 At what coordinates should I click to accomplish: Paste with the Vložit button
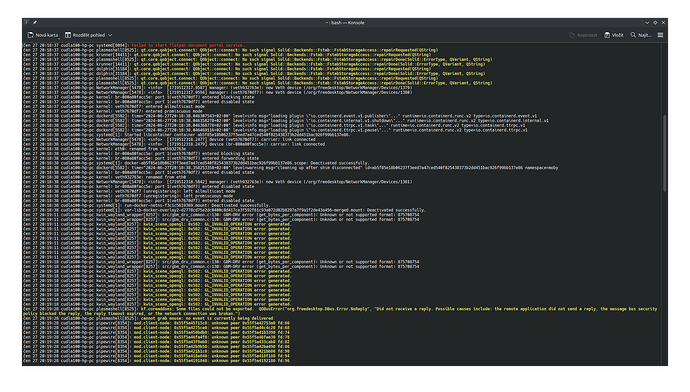614,35
